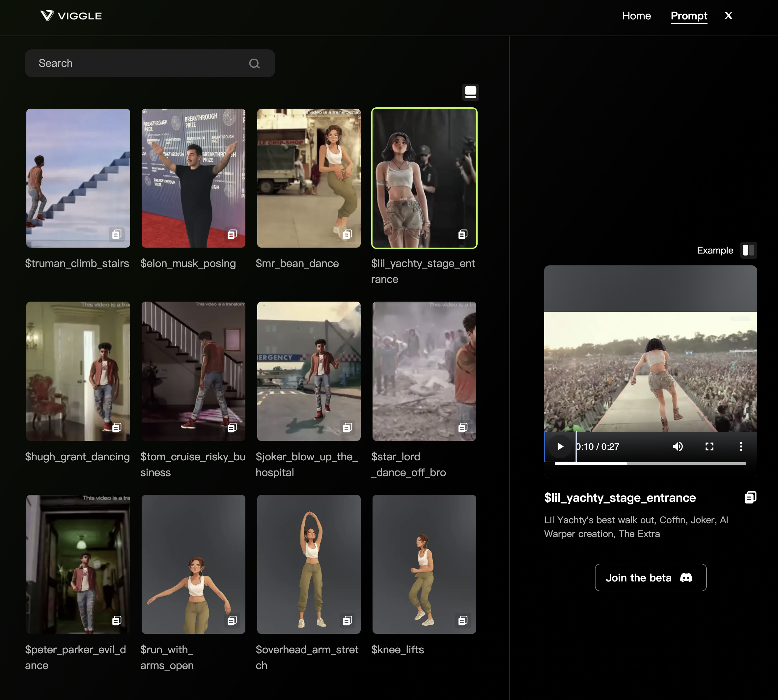
Task: Select the truman_climb_stairs thumbnail
Action: (x=78, y=178)
